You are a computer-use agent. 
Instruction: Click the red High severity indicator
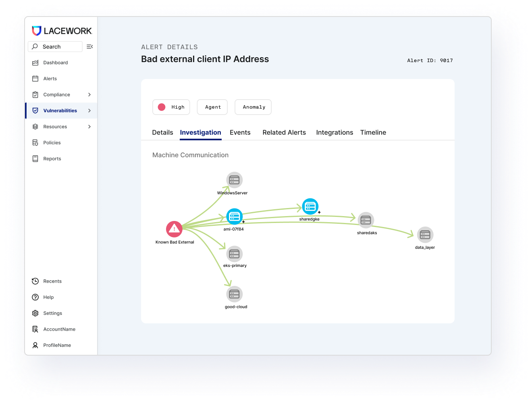click(x=162, y=107)
